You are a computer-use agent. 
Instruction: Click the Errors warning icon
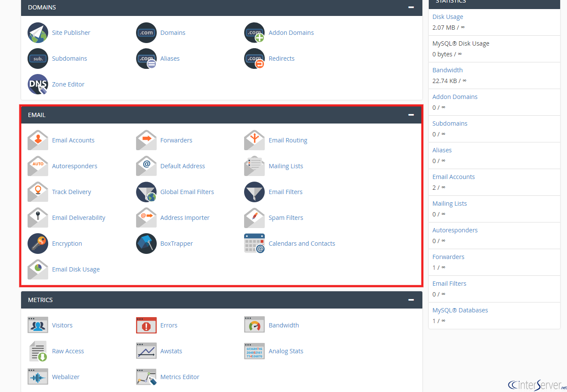(x=146, y=325)
